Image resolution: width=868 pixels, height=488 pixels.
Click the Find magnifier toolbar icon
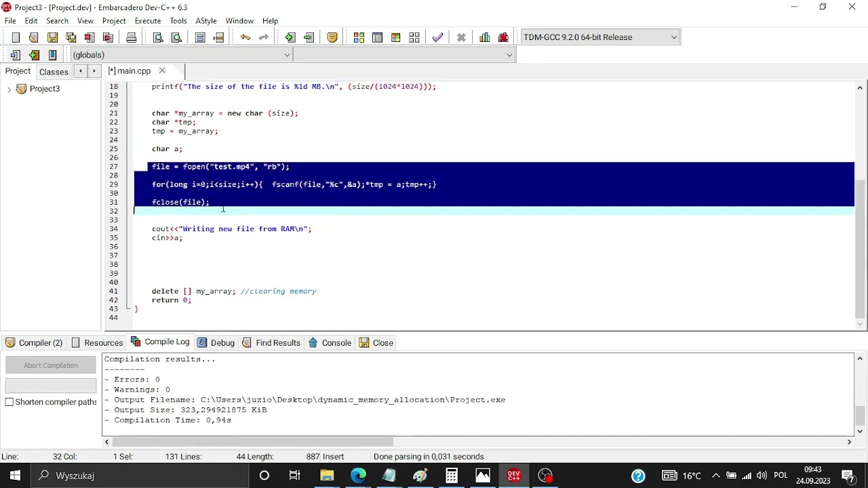[x=158, y=37]
